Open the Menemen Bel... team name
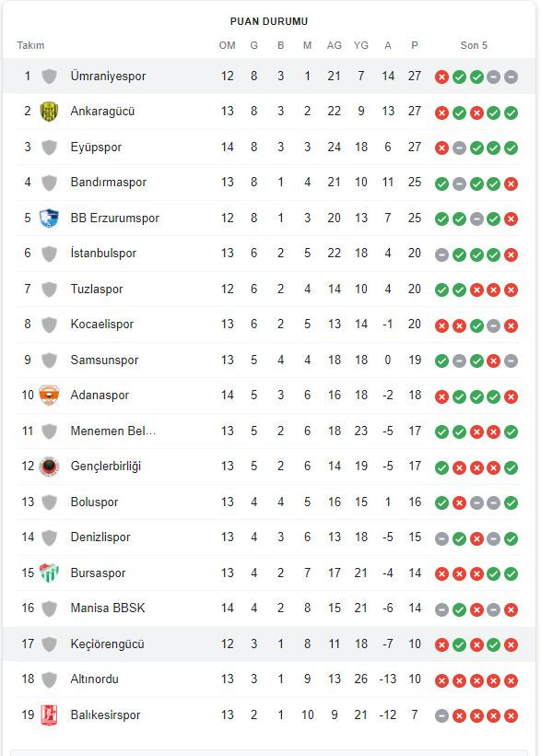 click(x=112, y=431)
